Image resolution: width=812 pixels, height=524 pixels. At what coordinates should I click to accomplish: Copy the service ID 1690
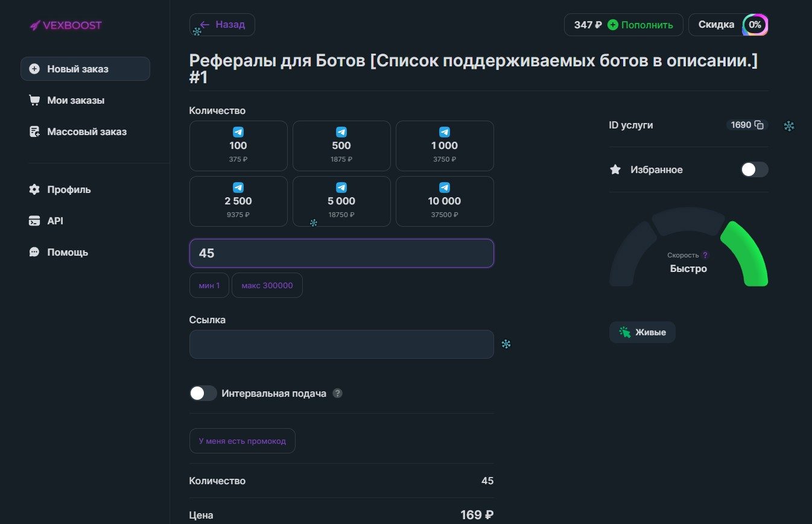tap(759, 125)
